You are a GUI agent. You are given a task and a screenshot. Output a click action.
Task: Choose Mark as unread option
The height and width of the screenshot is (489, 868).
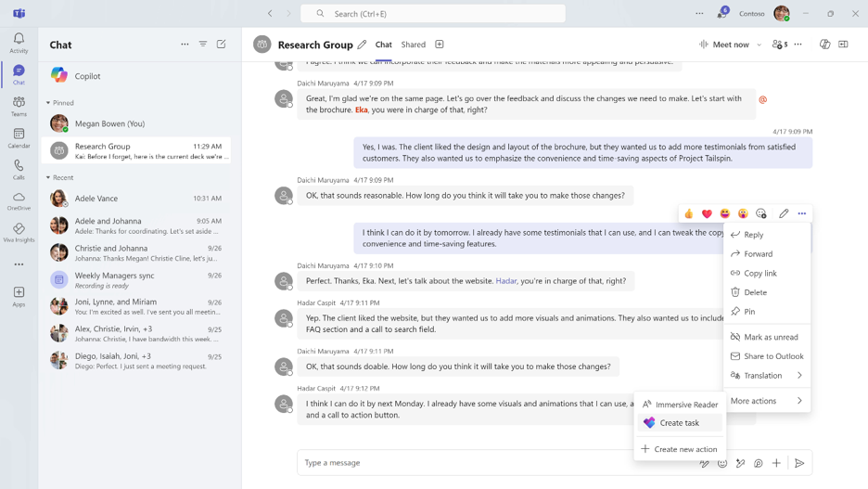pyautogui.click(x=771, y=337)
